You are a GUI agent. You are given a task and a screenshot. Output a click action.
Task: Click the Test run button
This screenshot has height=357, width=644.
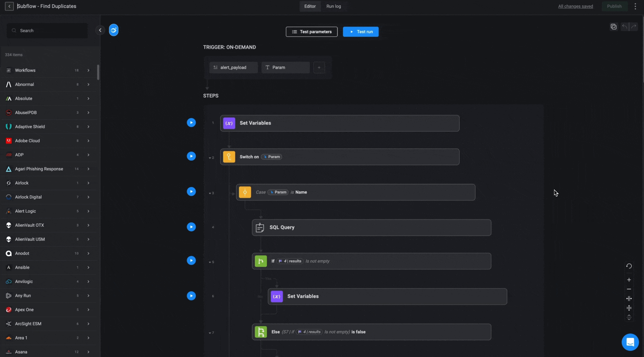tap(361, 32)
